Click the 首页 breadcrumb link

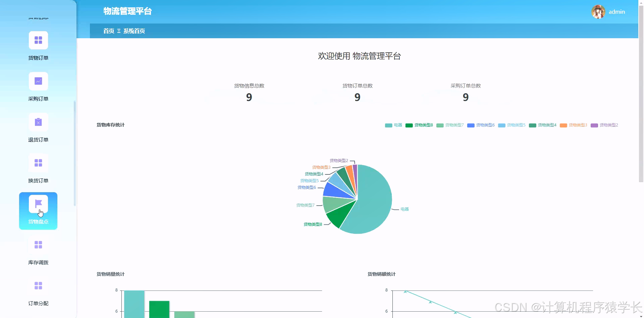pos(109,31)
